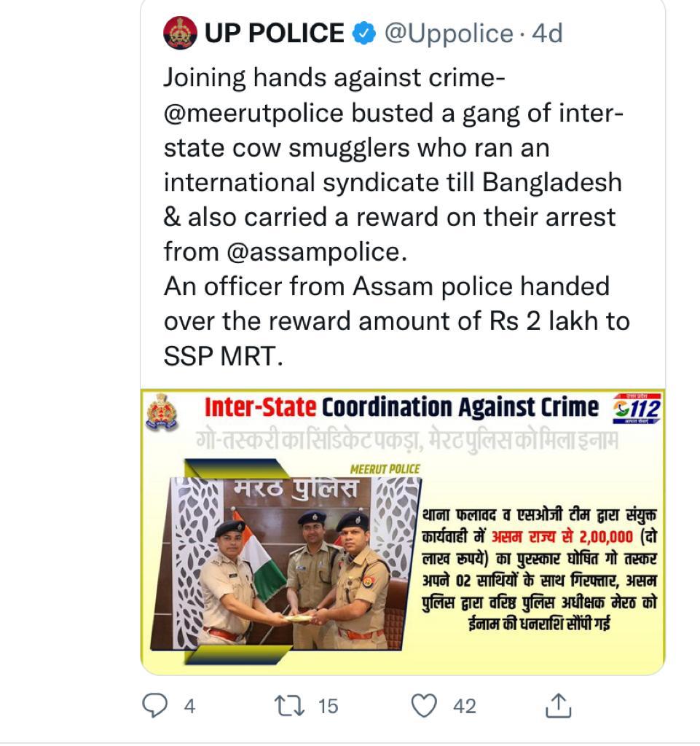Open the @Uppolice handle link
This screenshot has width=700, height=746.
pyautogui.click(x=449, y=33)
